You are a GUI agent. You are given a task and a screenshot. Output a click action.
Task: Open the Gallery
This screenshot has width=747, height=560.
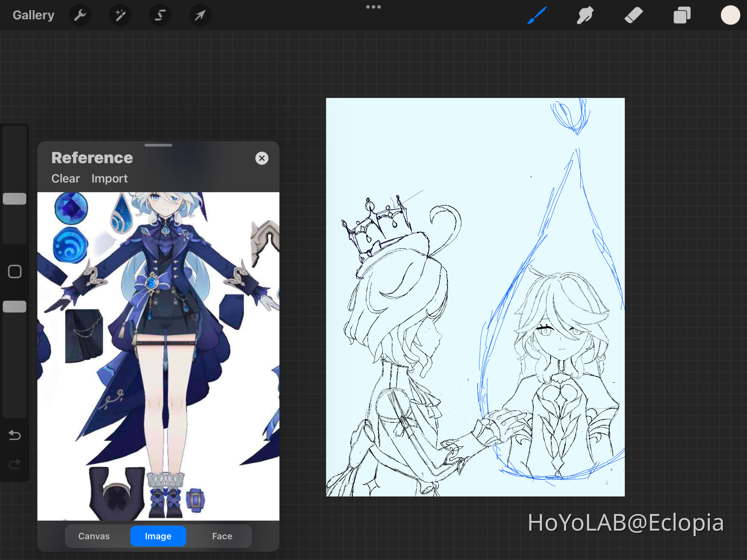pos(33,15)
